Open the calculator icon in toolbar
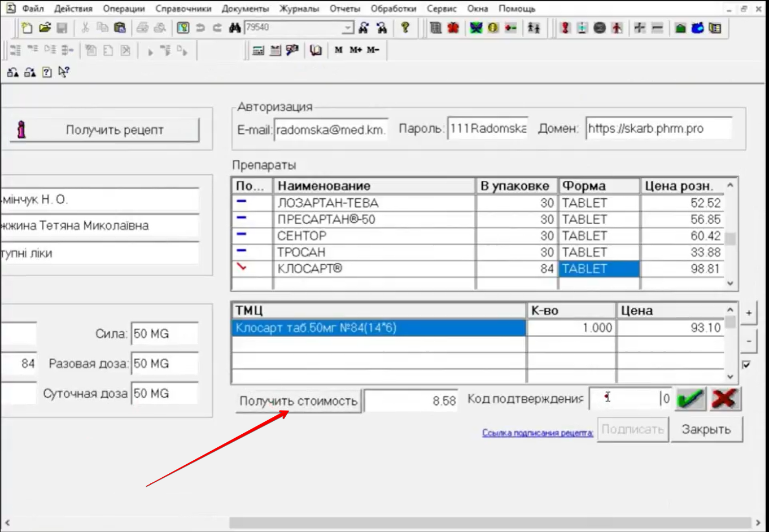769x532 pixels. [258, 50]
